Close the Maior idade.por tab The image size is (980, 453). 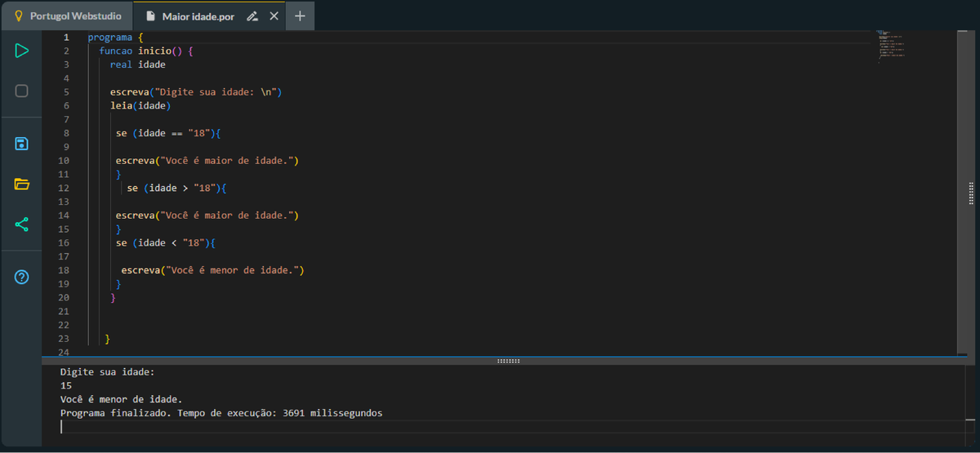(274, 16)
